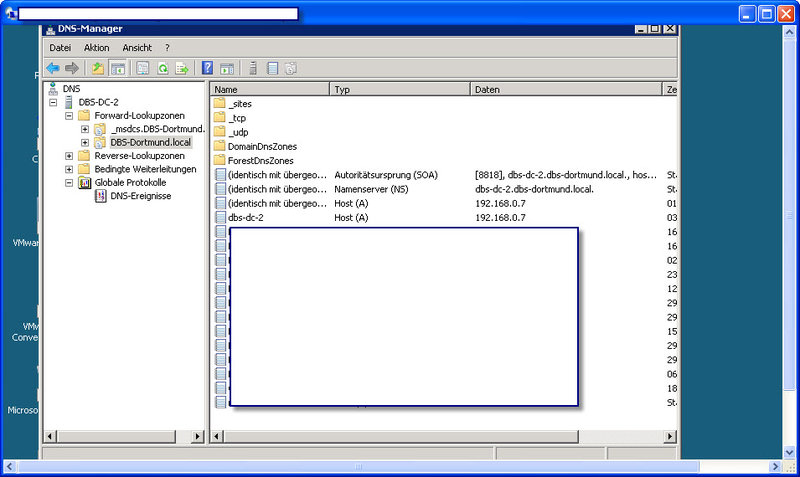This screenshot has height=477, width=800.
Task: Select the DomainDnsZones entry
Action: click(x=262, y=146)
